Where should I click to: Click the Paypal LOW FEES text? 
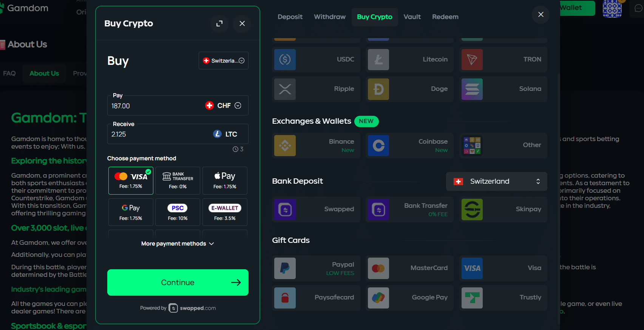point(340,273)
